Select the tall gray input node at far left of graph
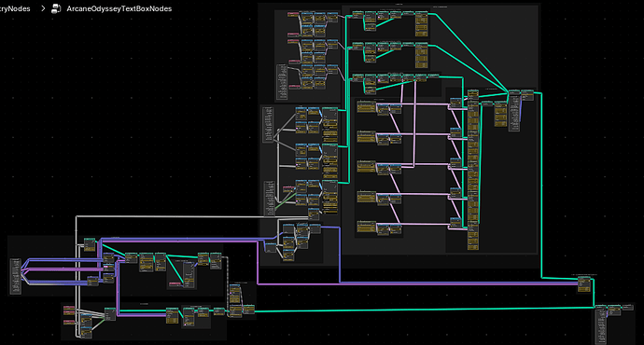644x345 pixels. coord(16,276)
